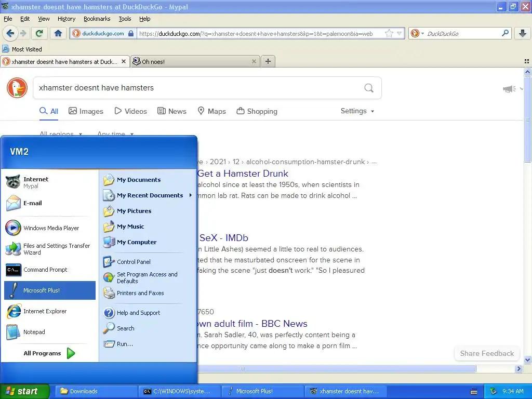Click the padlock site identity icon
The height and width of the screenshot is (399, 532).
[x=131, y=33]
